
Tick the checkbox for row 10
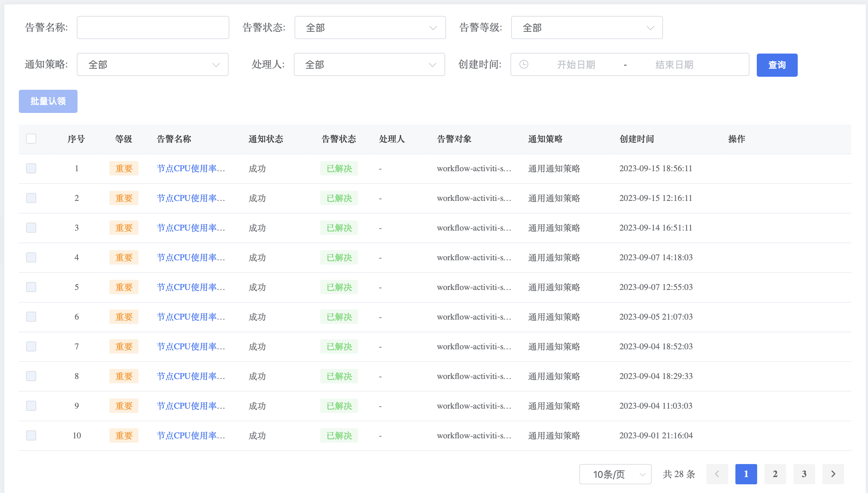click(x=31, y=435)
